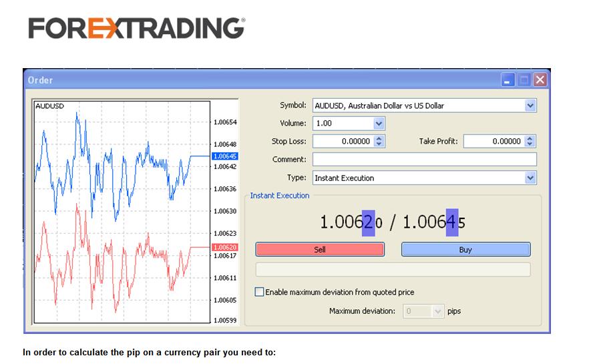This screenshot has width=597, height=364.
Task: Click the ForexTrading logo
Action: [136, 28]
